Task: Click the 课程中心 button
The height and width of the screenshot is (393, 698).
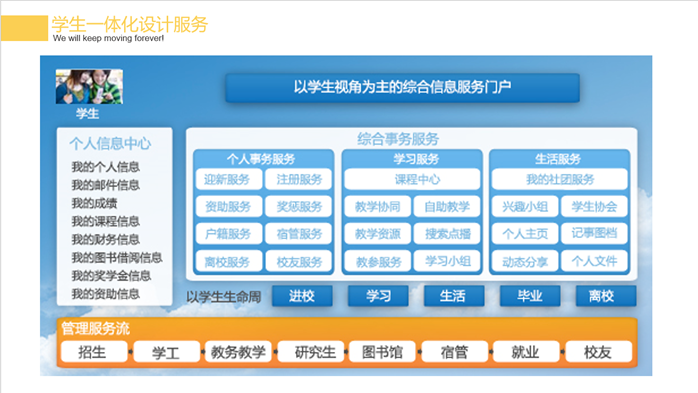Action: pos(412,179)
